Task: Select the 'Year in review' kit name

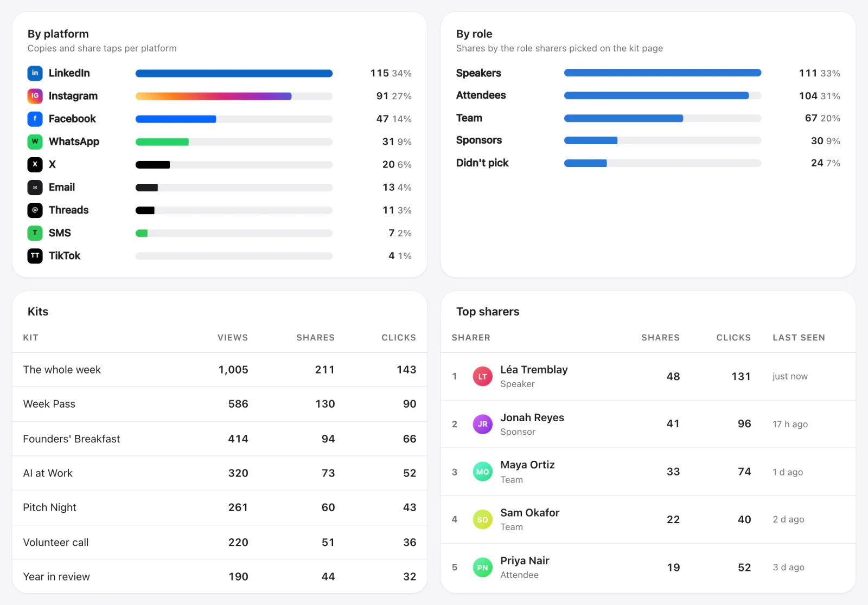Action: [x=56, y=577]
